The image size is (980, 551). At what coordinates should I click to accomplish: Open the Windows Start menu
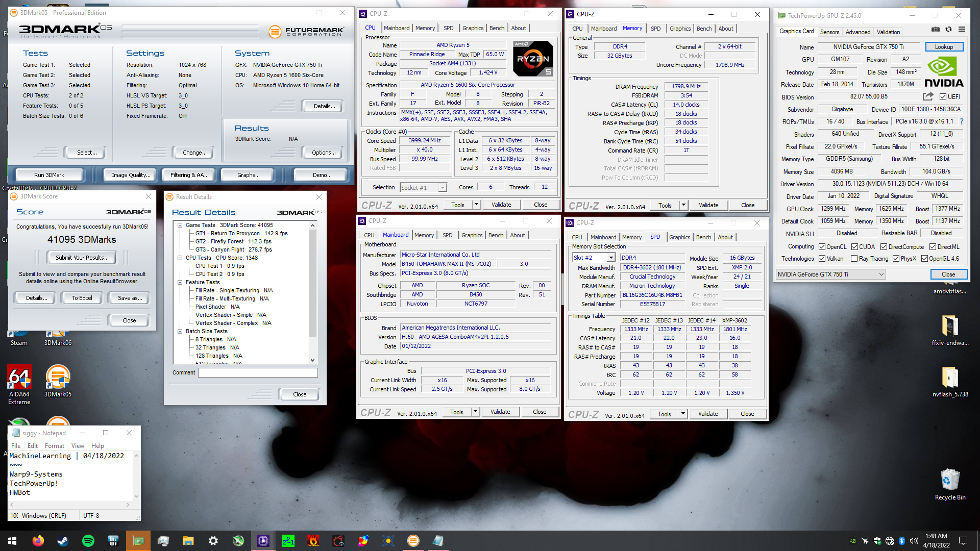click(x=12, y=541)
